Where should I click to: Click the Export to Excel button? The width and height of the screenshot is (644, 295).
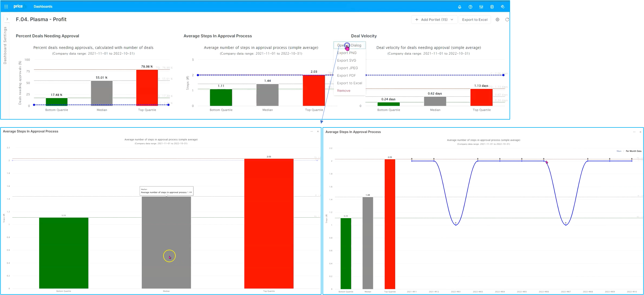point(475,20)
